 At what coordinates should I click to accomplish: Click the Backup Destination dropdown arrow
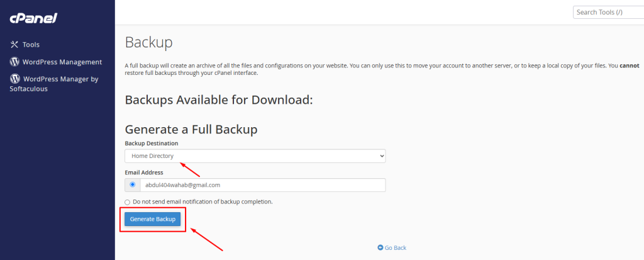[381, 155]
